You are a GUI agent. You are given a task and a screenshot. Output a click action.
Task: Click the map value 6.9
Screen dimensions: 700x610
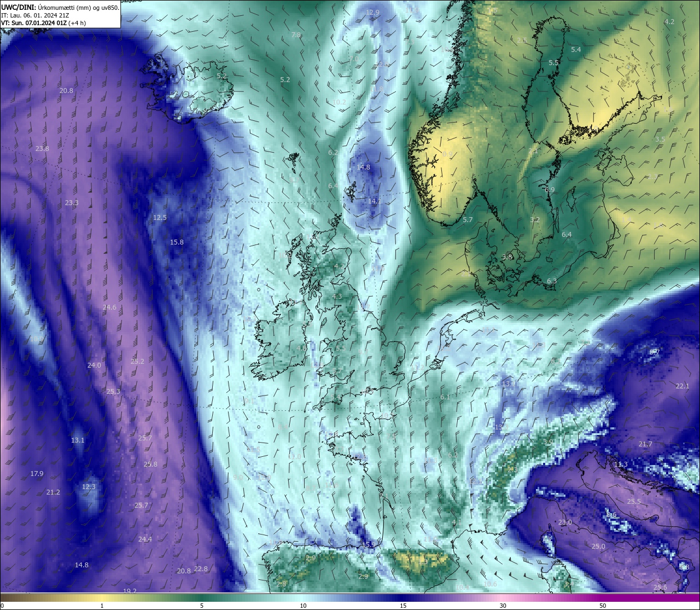pyautogui.click(x=550, y=190)
